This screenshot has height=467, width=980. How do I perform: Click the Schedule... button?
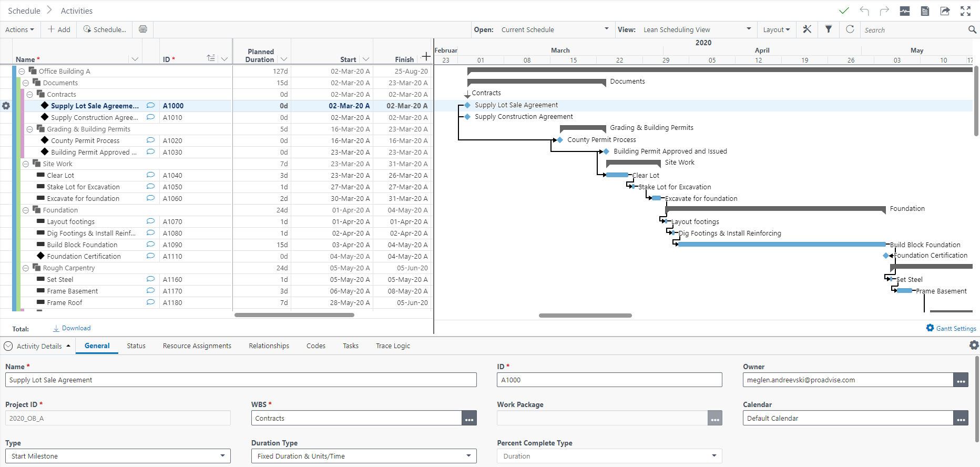(105, 29)
